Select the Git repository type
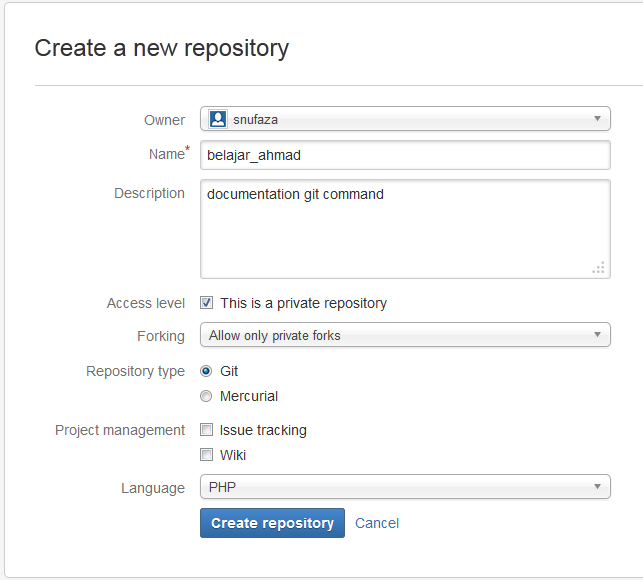The width and height of the screenshot is (643, 580). click(x=206, y=371)
